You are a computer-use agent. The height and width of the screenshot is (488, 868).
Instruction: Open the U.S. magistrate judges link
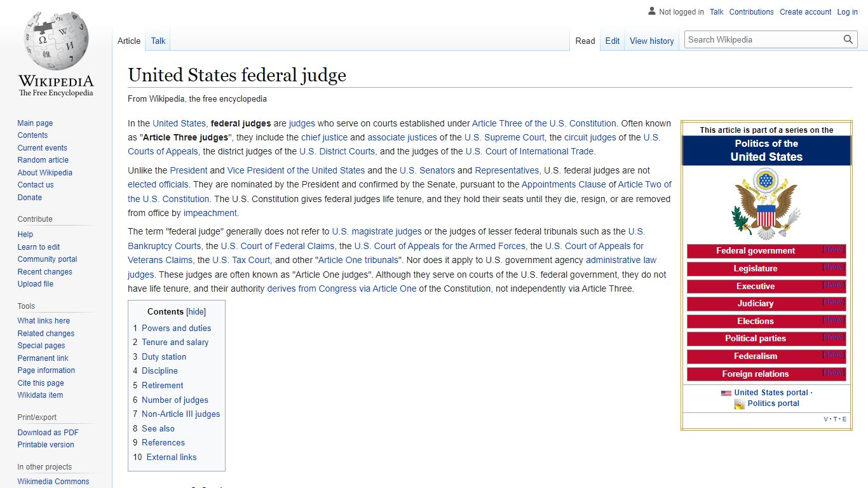(x=377, y=232)
